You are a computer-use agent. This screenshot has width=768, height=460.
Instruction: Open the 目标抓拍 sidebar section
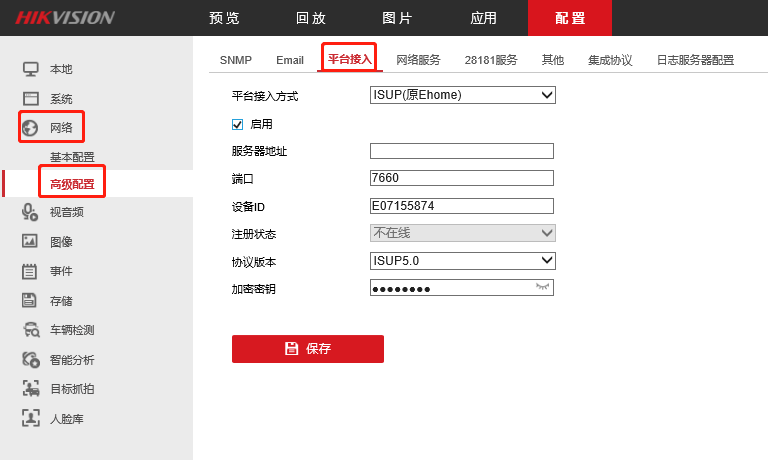tap(72, 389)
